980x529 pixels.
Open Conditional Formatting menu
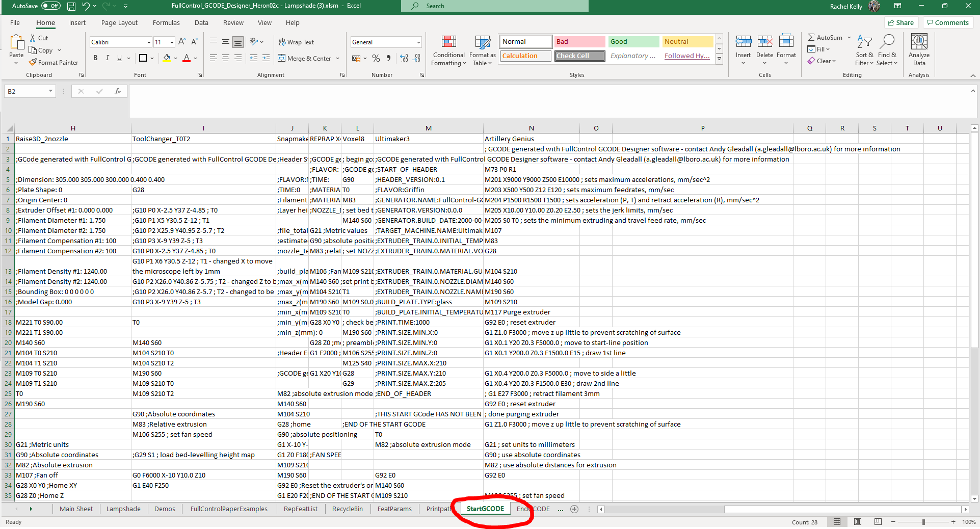[448, 50]
